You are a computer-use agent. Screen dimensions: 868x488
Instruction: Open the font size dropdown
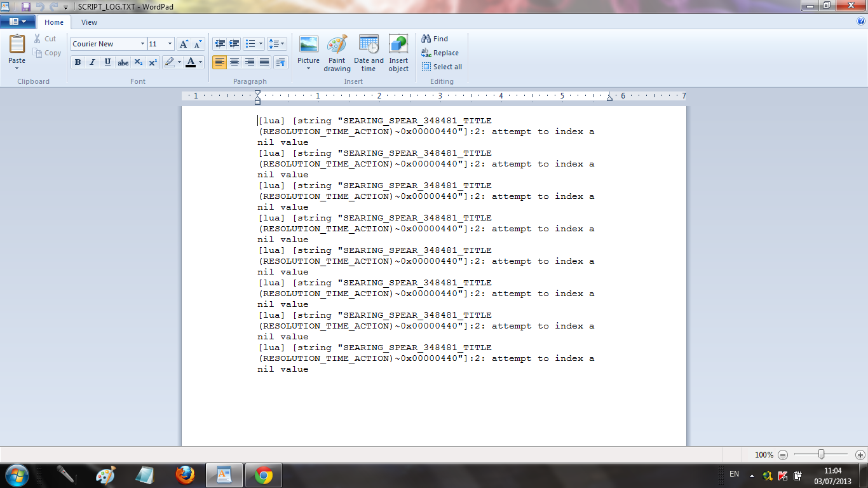point(170,44)
